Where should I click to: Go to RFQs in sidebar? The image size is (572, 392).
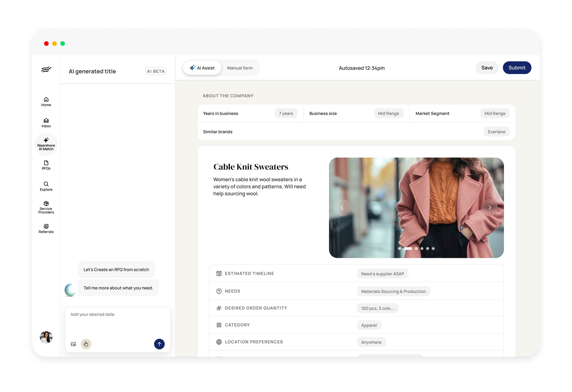coord(46,165)
